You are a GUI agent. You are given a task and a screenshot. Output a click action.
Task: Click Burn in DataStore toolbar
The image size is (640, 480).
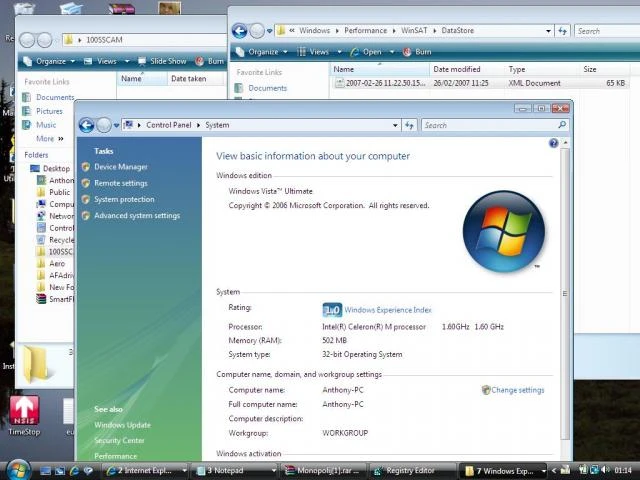417,52
